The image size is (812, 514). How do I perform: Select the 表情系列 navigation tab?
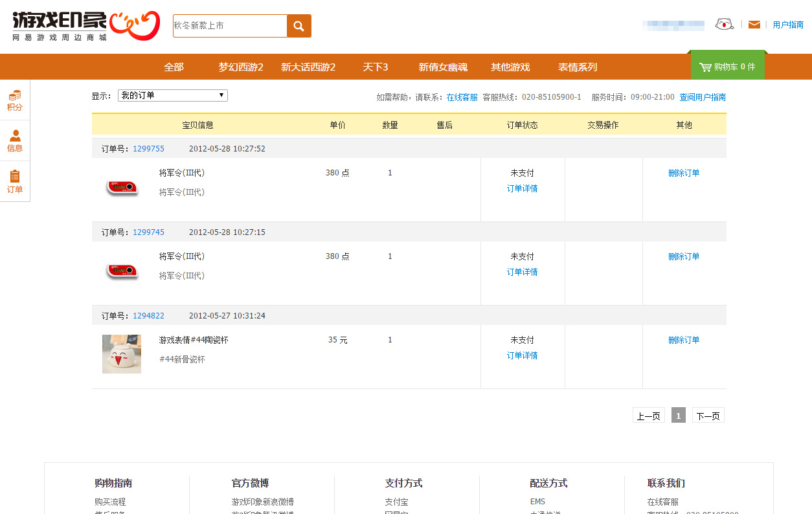click(x=578, y=67)
